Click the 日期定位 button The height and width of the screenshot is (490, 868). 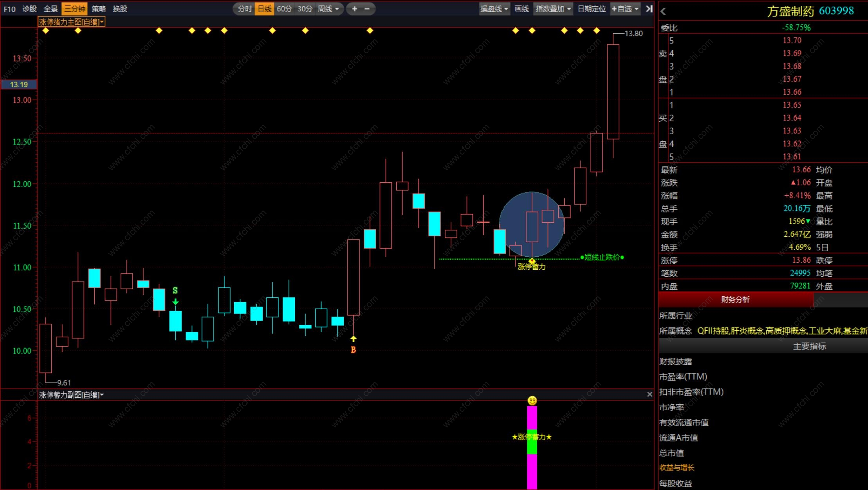pos(591,9)
